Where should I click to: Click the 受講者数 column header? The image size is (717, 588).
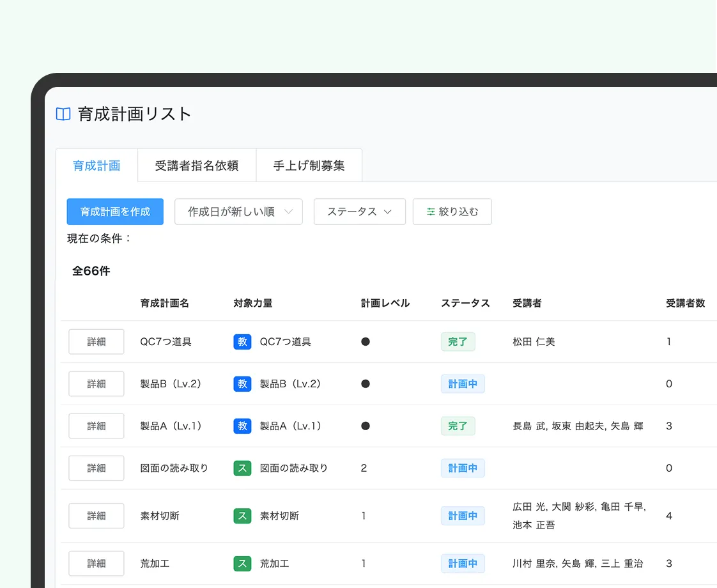[x=685, y=303]
